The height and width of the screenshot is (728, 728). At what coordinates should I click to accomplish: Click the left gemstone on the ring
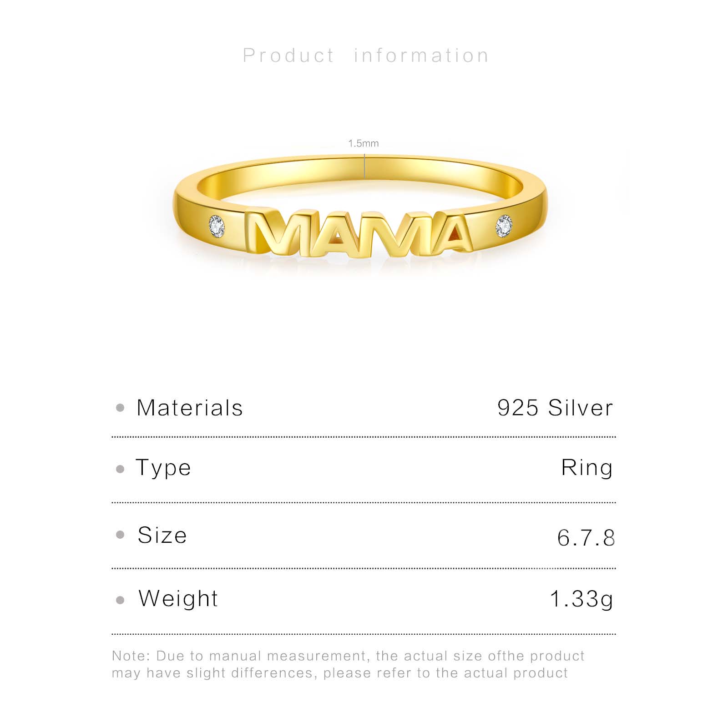point(217,226)
